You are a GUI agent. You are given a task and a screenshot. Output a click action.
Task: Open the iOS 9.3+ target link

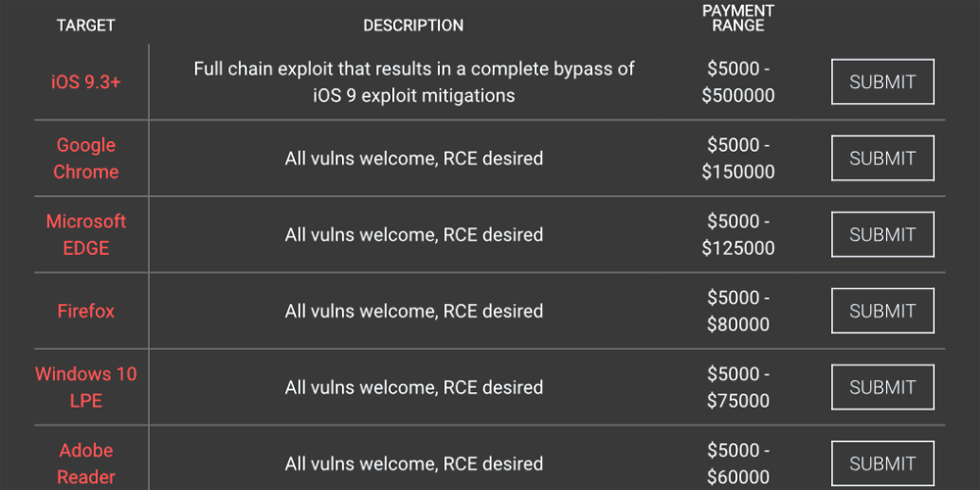click(x=86, y=82)
